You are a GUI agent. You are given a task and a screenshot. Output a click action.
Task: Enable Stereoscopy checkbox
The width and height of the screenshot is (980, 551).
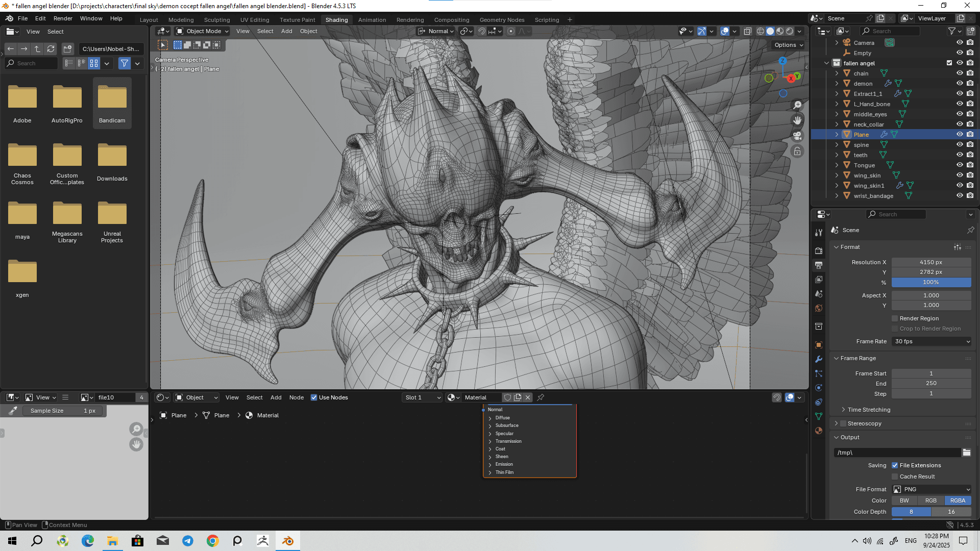(x=843, y=423)
